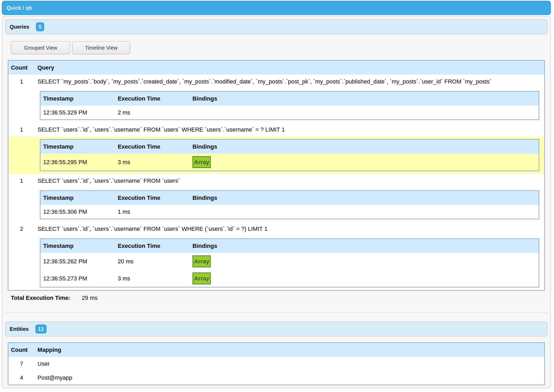Select the User entity mapping row

[44, 364]
